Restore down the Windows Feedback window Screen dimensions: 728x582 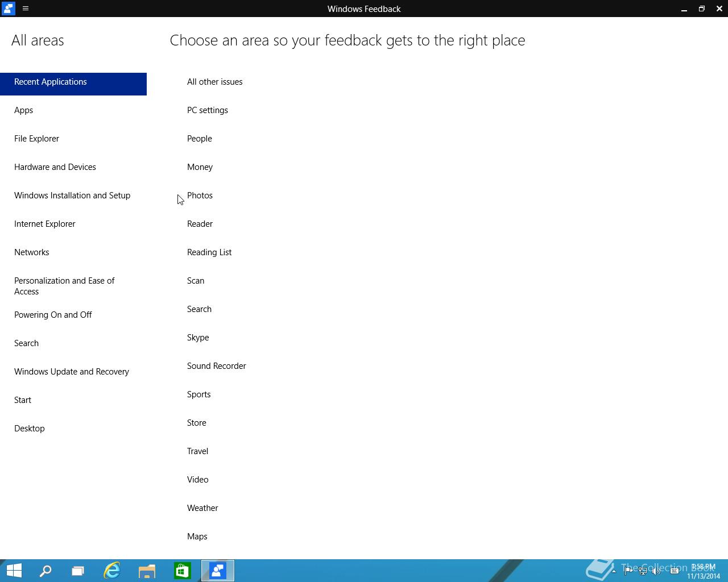pos(702,9)
